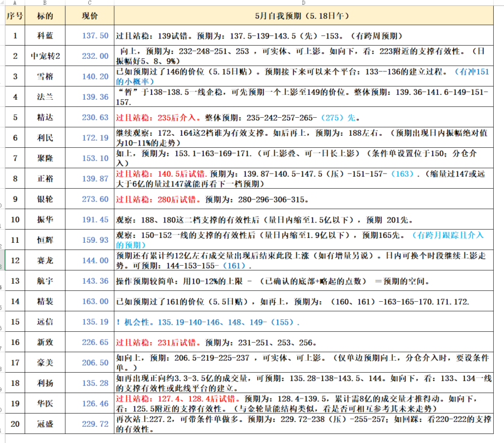Select the cell 利民
The width and height of the screenshot is (504, 443).
tap(45, 138)
